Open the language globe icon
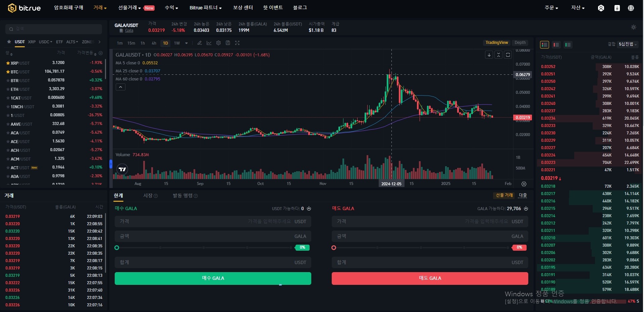This screenshot has width=644, height=312. (631, 8)
